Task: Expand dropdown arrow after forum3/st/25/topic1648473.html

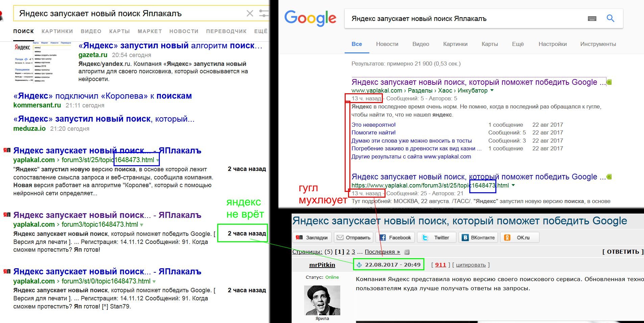Action: pos(157,160)
